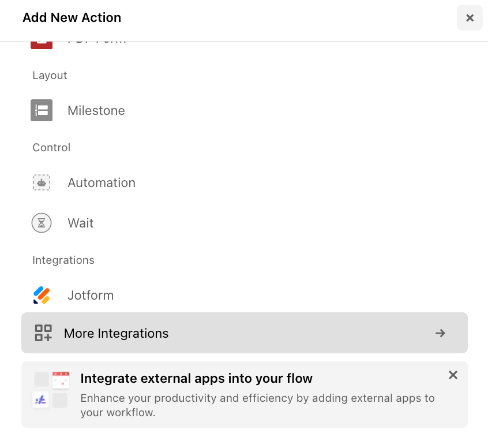The width and height of the screenshot is (488, 448).
Task: Expand More Integrations via the arrow
Action: coord(440,333)
